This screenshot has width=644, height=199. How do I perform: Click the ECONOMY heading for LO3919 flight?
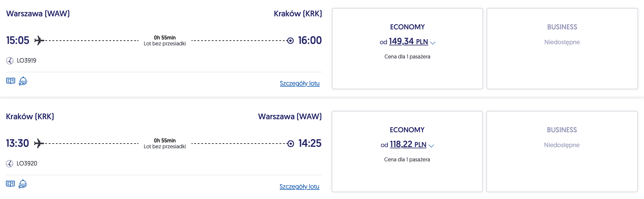tap(407, 27)
